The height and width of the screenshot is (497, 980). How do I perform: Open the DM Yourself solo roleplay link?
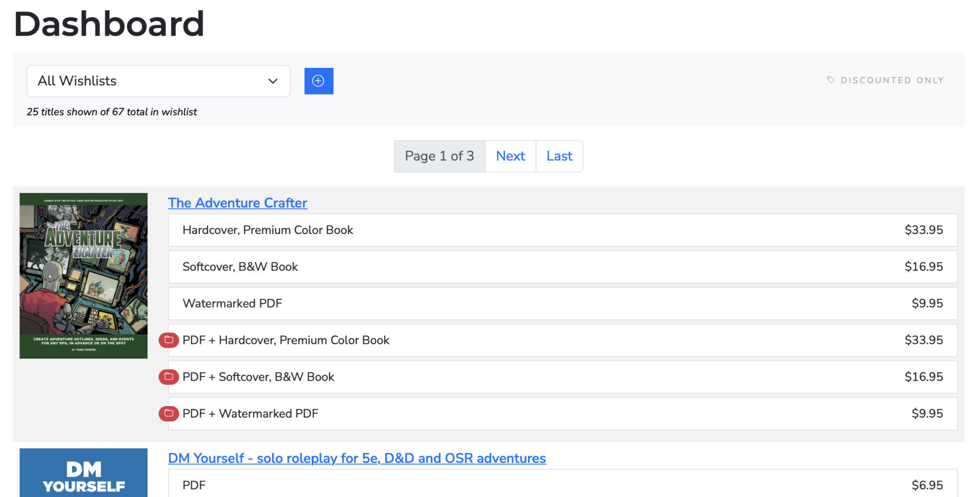(x=357, y=458)
